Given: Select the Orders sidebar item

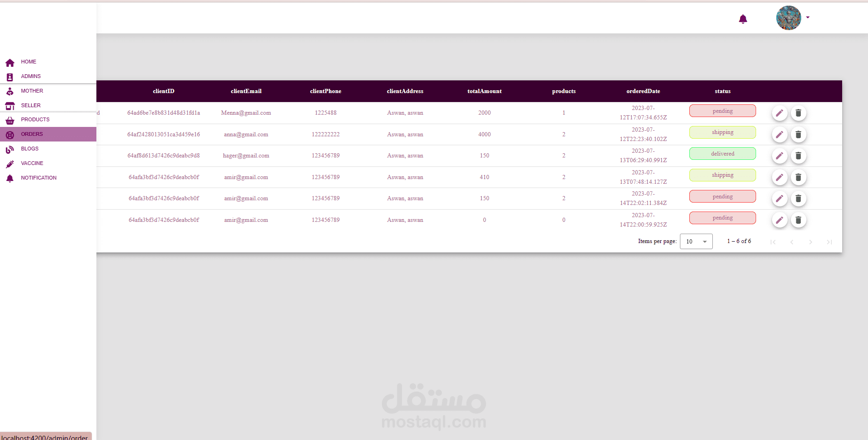Looking at the screenshot, I should tap(48, 134).
